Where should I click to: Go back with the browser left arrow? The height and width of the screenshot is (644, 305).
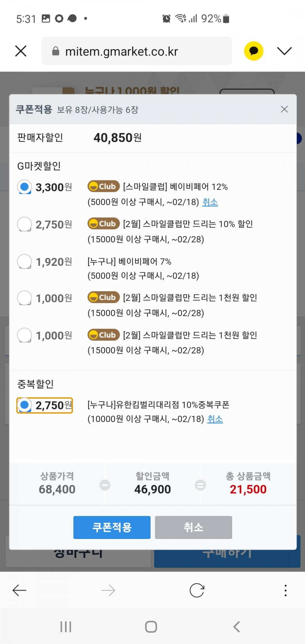click(x=19, y=590)
